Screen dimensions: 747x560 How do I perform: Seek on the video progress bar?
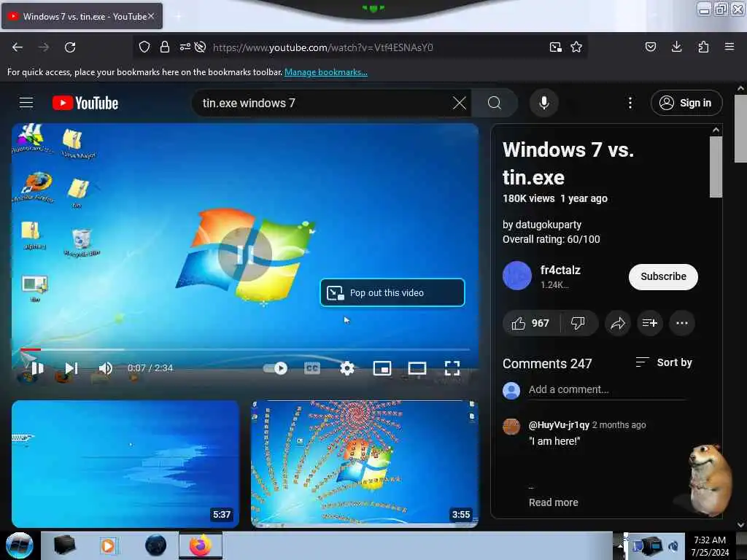pos(245,349)
